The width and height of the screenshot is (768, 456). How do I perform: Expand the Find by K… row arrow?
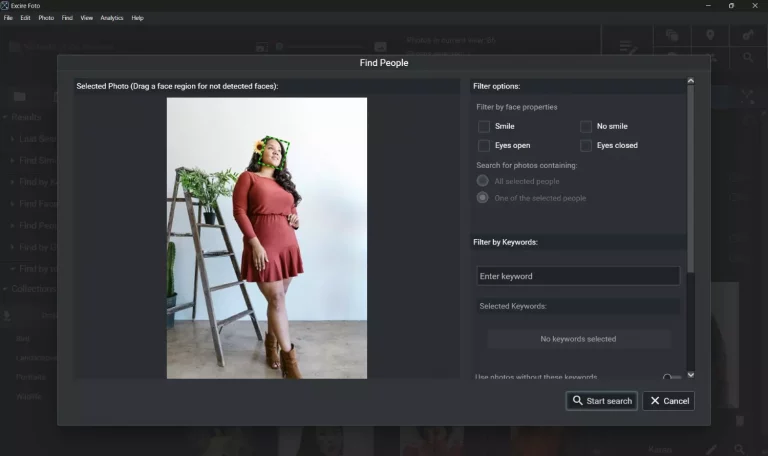[12, 182]
